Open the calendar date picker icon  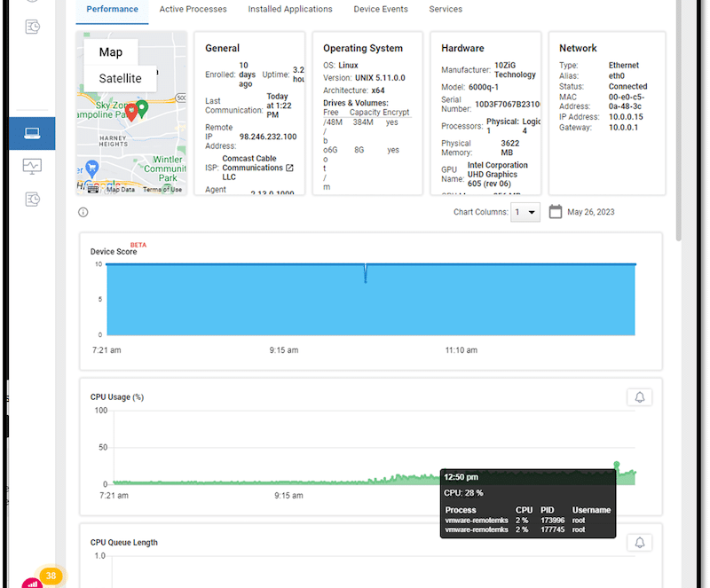(x=556, y=211)
